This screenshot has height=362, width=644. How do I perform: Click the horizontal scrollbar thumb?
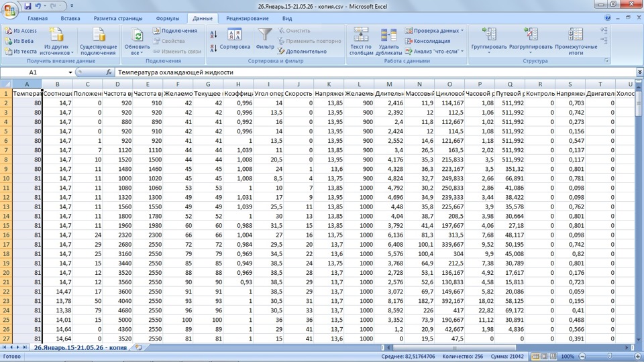[x=454, y=348]
